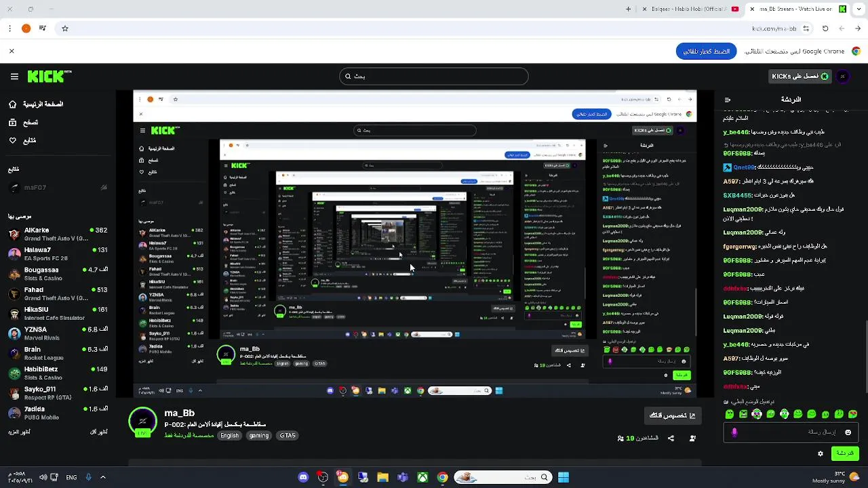
Task: Click the ma_Bb channel avatar
Action: [x=142, y=422]
